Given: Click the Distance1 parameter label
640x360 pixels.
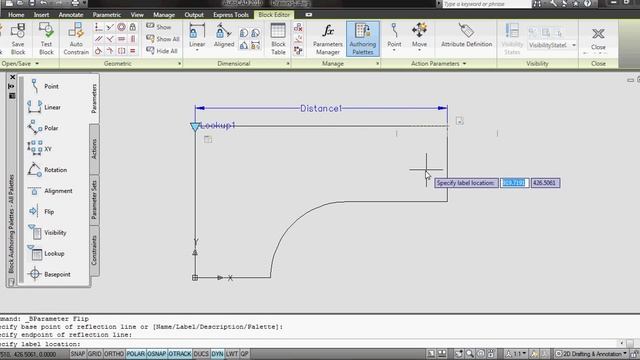Looking at the screenshot, I should click(x=321, y=109).
